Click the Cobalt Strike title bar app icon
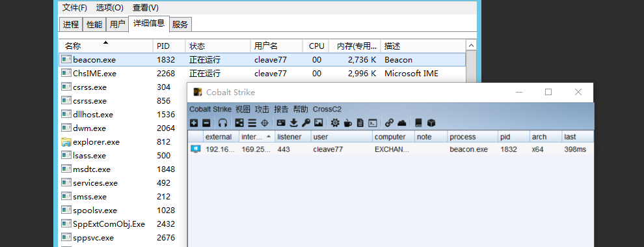Image resolution: width=644 pixels, height=247 pixels. (198, 92)
